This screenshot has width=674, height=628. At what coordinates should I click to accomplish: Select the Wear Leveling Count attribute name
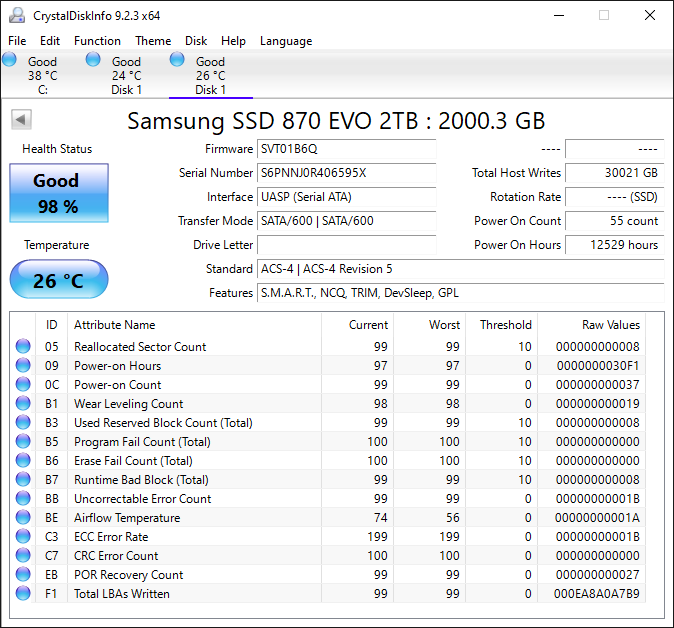[x=129, y=404]
